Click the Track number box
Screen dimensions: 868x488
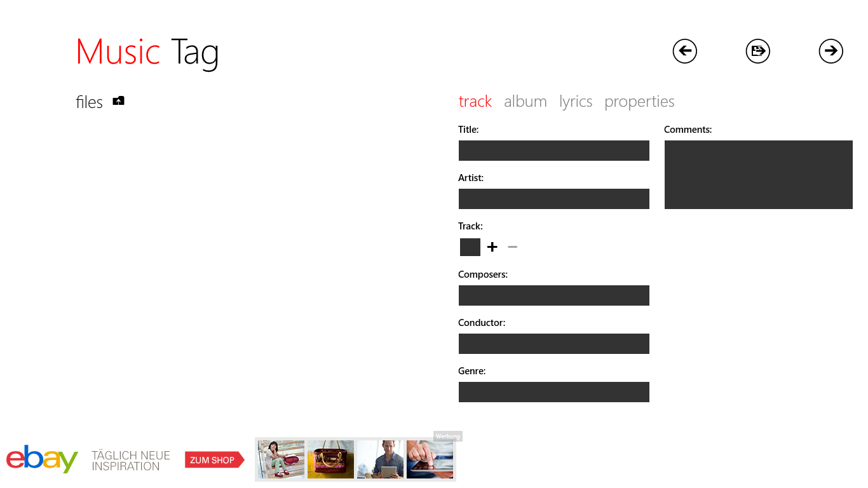coord(470,247)
